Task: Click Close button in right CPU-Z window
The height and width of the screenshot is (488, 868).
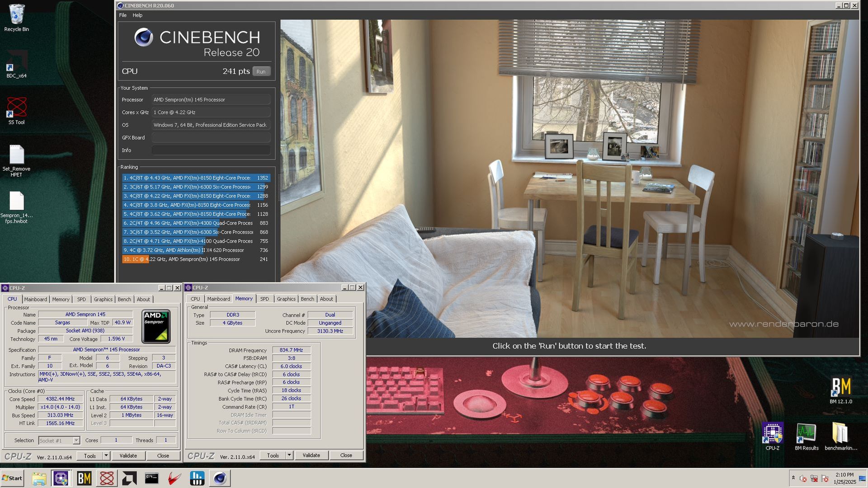Action: pyautogui.click(x=346, y=455)
